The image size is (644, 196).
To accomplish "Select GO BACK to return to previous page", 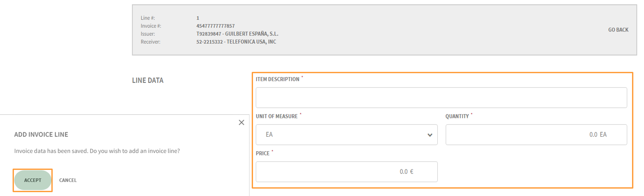I will point(618,30).
